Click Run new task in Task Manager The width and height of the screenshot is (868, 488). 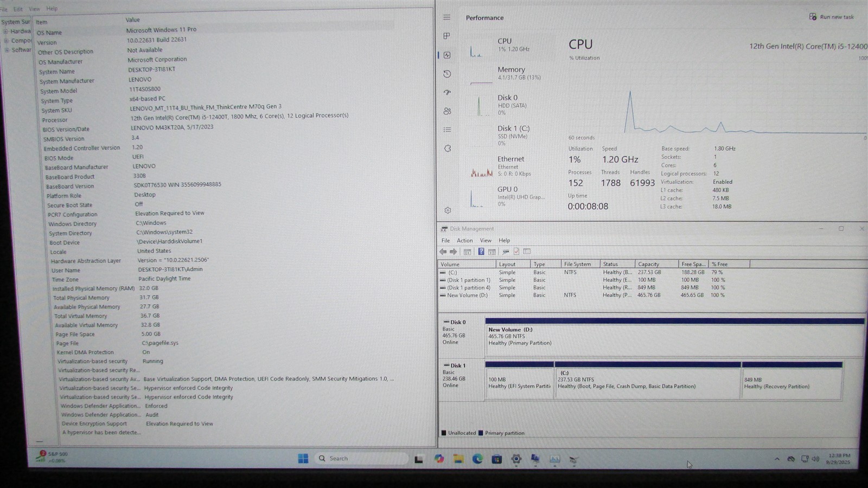click(831, 17)
